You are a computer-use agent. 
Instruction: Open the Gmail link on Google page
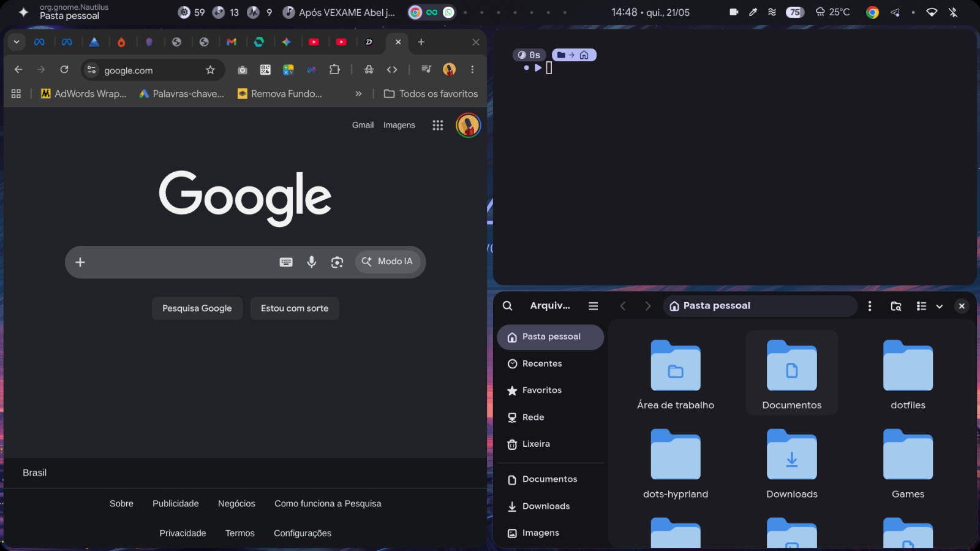click(363, 125)
